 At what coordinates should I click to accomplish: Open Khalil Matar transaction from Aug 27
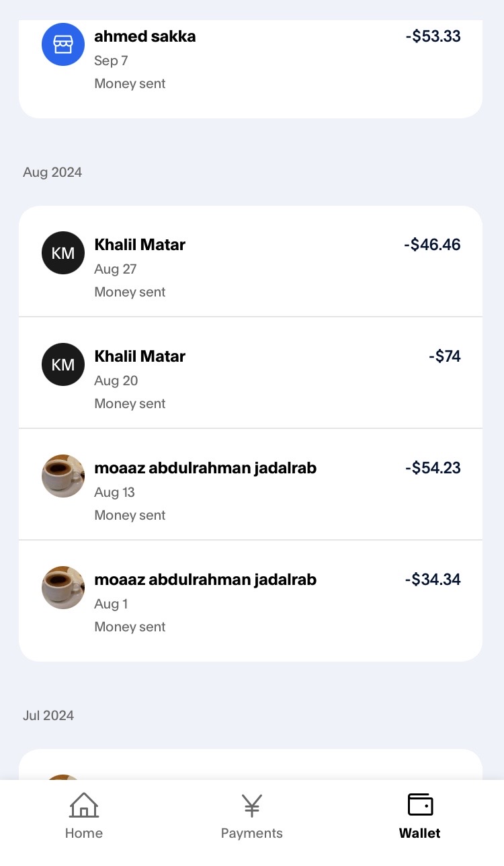(x=140, y=245)
